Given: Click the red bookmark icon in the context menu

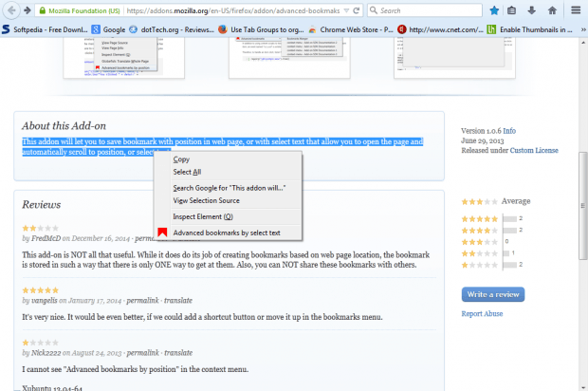Looking at the screenshot, I should coord(162,233).
